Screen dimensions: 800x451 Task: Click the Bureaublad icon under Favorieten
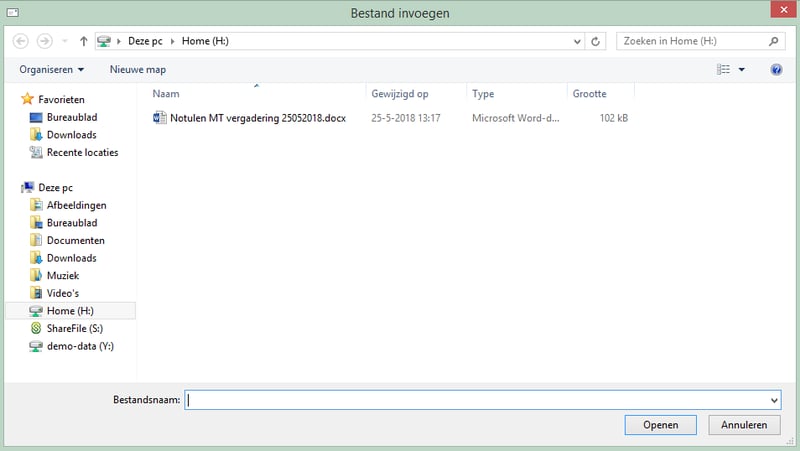click(36, 117)
